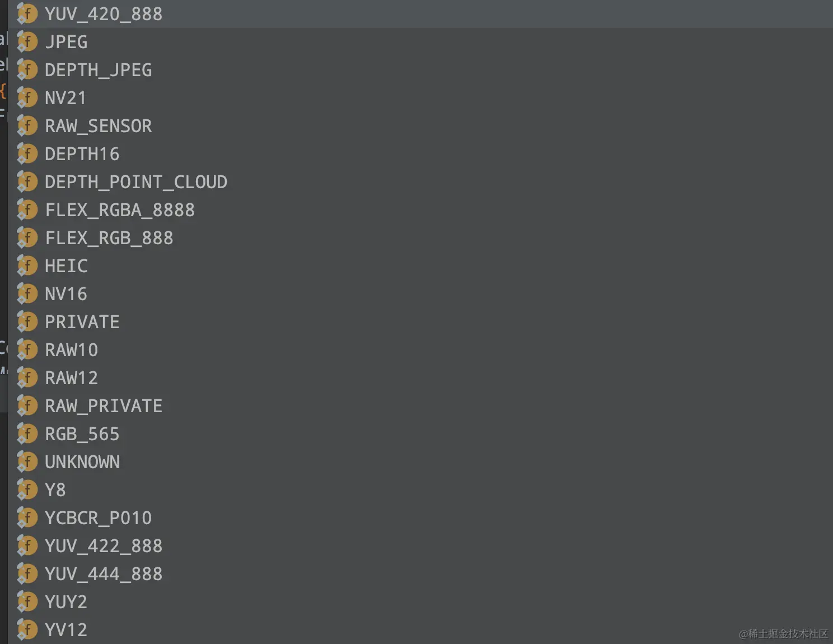Click the icon beside PRIVATE field
The height and width of the screenshot is (644, 833).
(27, 322)
